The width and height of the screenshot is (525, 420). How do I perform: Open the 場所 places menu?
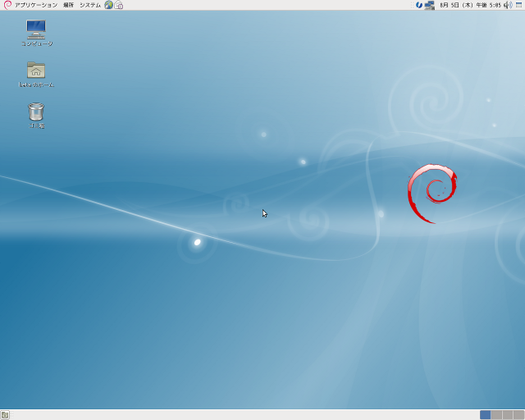pyautogui.click(x=68, y=5)
